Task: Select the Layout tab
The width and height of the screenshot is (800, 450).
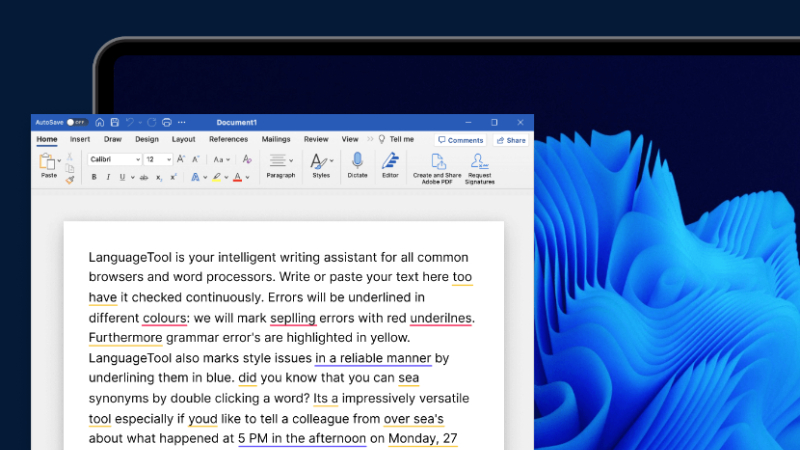Action: [x=184, y=139]
